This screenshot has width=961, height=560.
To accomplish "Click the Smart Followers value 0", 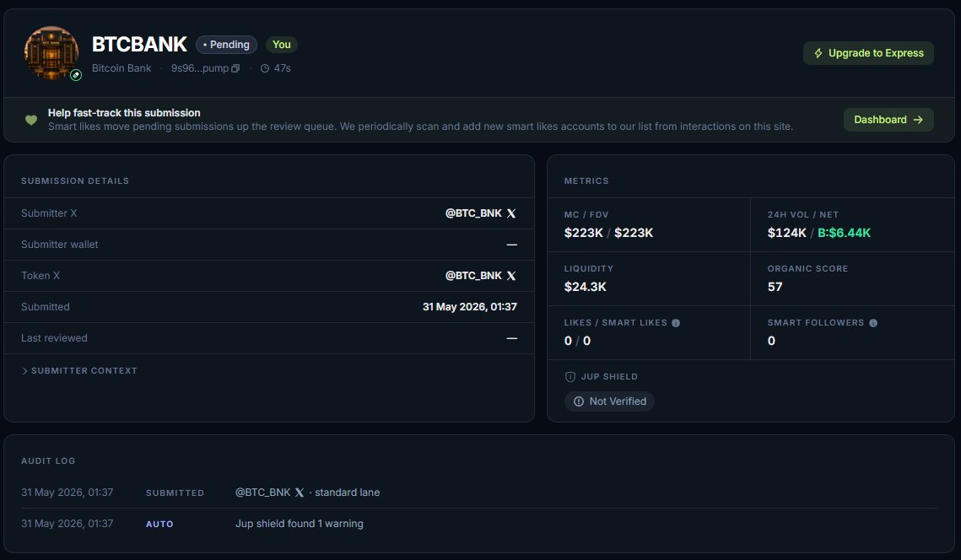I will (771, 341).
